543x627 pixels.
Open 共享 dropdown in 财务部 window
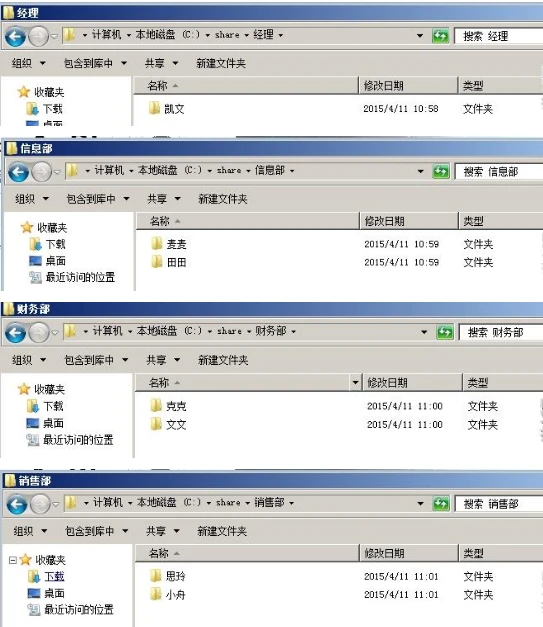pos(163,360)
